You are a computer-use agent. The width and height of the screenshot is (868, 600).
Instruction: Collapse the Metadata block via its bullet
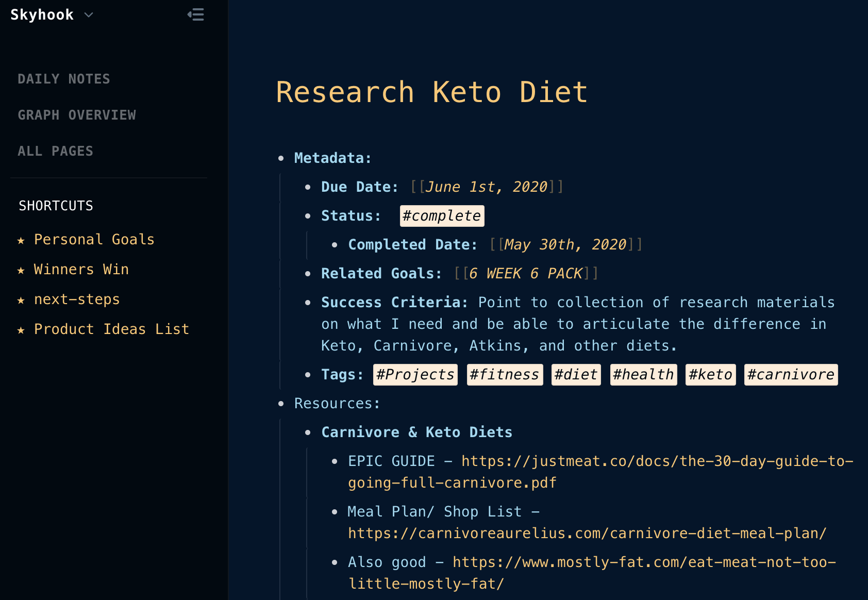pos(281,158)
